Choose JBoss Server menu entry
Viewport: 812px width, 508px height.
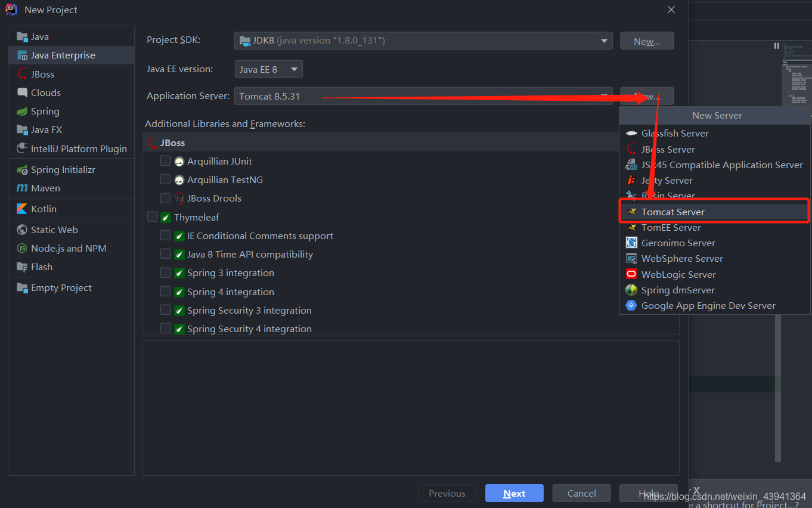click(x=715, y=149)
